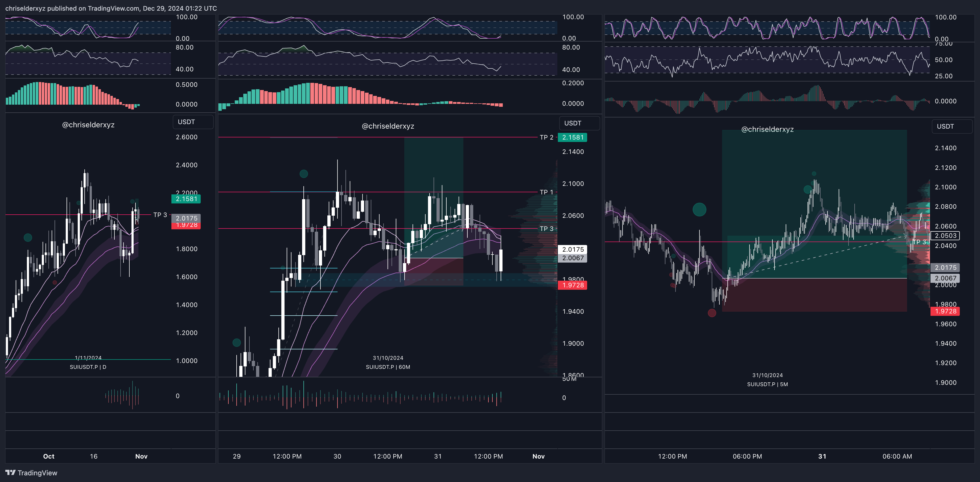Click the green circle above 60M chart candles
980x482 pixels.
pos(304,174)
